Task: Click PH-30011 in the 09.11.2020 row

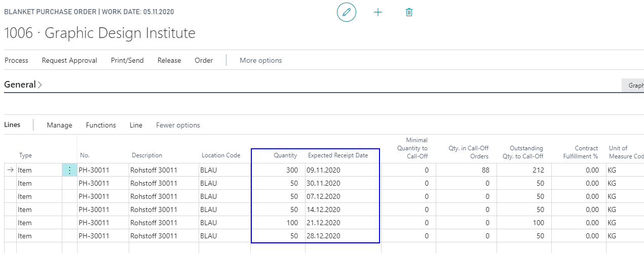Action: (94, 170)
